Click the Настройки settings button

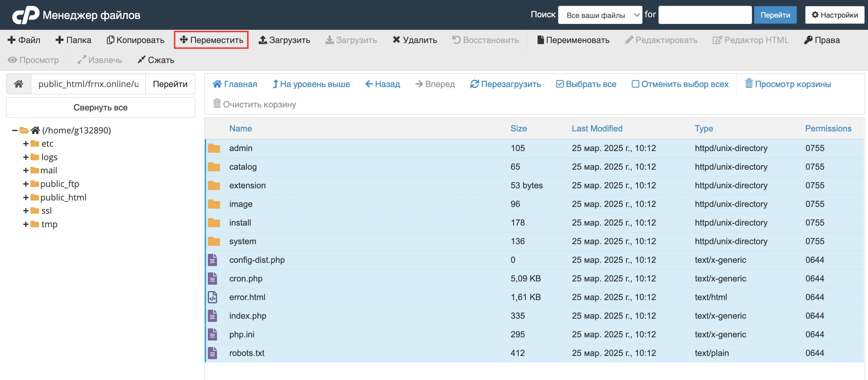(x=835, y=15)
